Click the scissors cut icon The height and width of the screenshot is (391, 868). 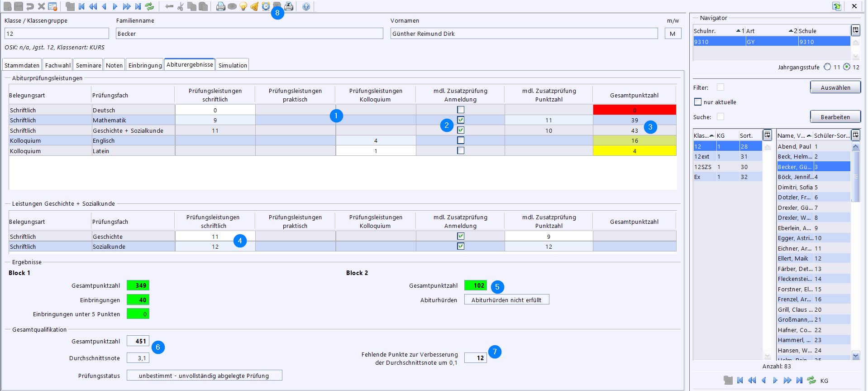181,6
